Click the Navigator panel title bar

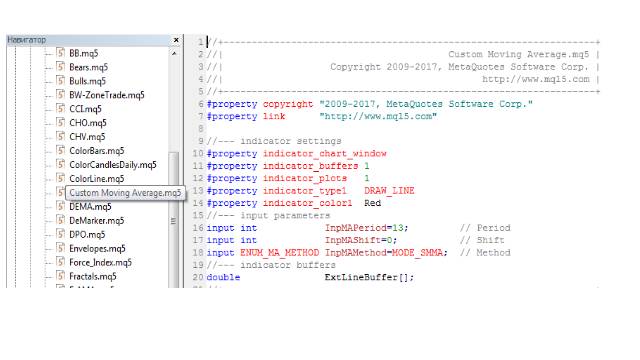[90, 40]
